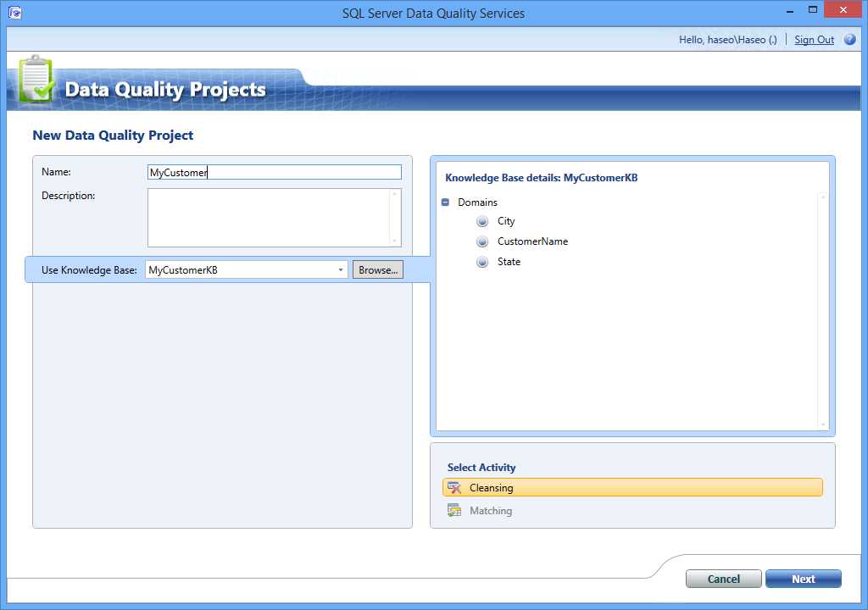
Task: Open the Use Knowledge Base dropdown
Action: point(341,270)
